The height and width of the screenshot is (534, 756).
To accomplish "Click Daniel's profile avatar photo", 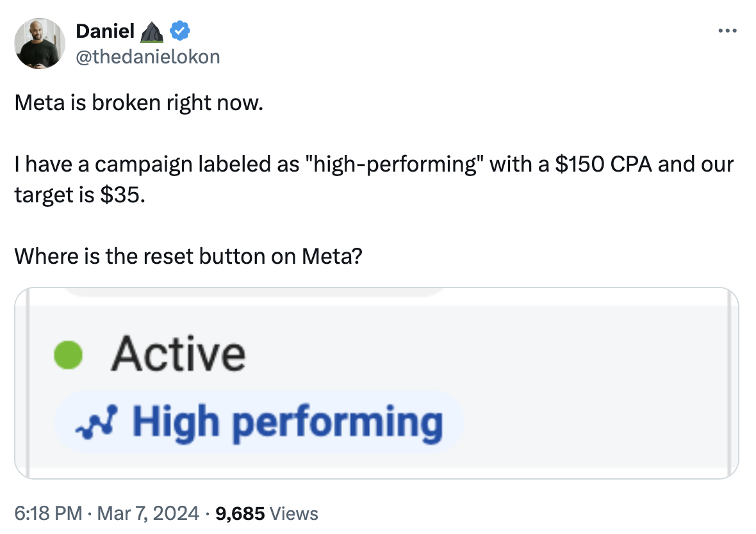I will (x=40, y=44).
